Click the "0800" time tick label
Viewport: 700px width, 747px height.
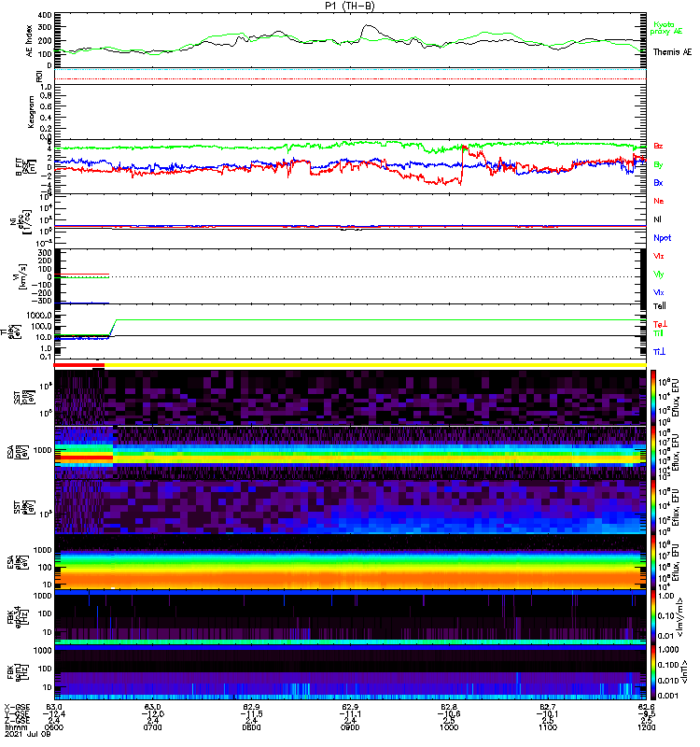(x=251, y=727)
